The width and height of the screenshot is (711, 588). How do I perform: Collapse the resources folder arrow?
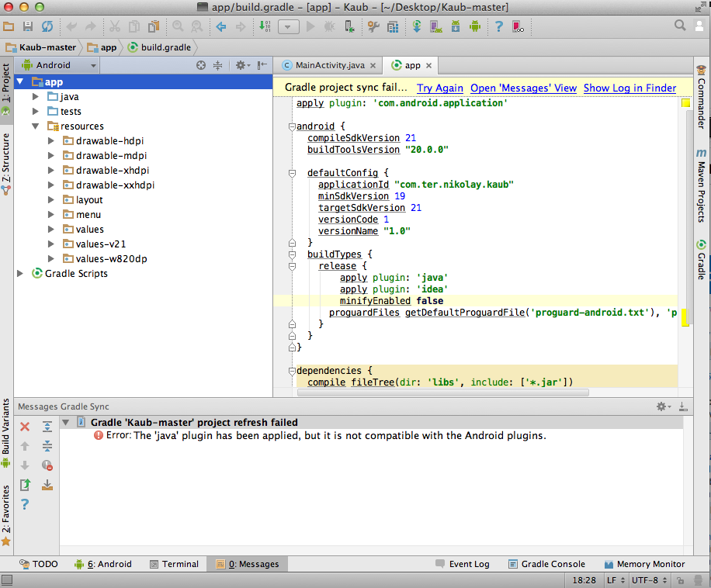pyautogui.click(x=36, y=126)
